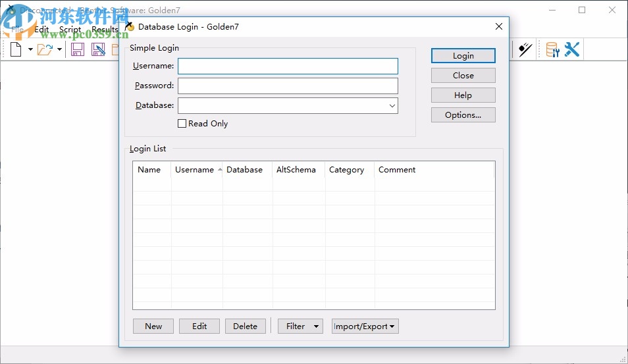Toggle the Read Only checkbox

pyautogui.click(x=182, y=124)
